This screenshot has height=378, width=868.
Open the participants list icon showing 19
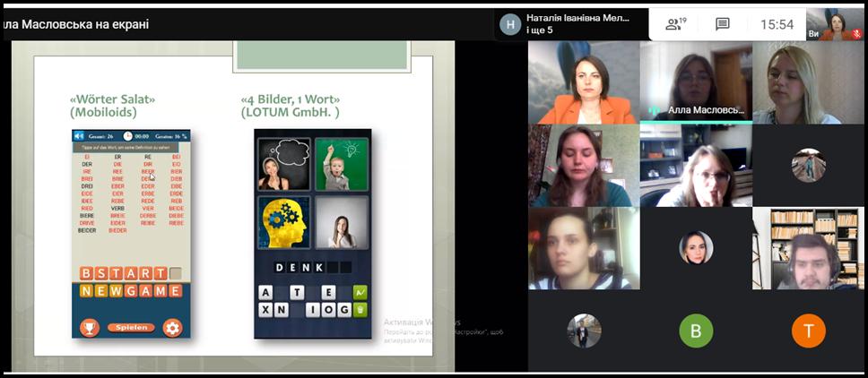coord(675,24)
